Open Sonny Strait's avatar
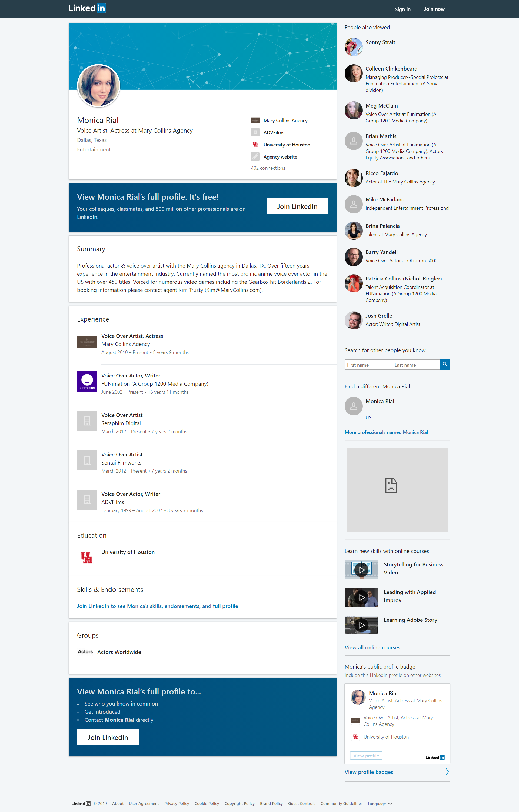 click(353, 47)
